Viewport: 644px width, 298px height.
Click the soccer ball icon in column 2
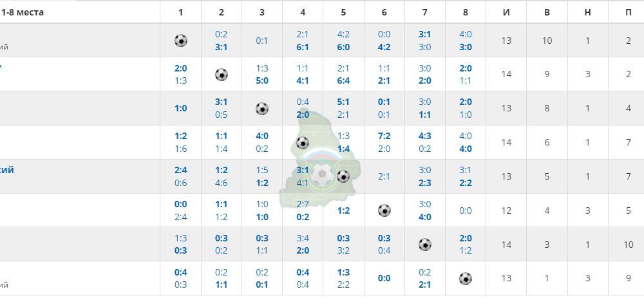(222, 75)
